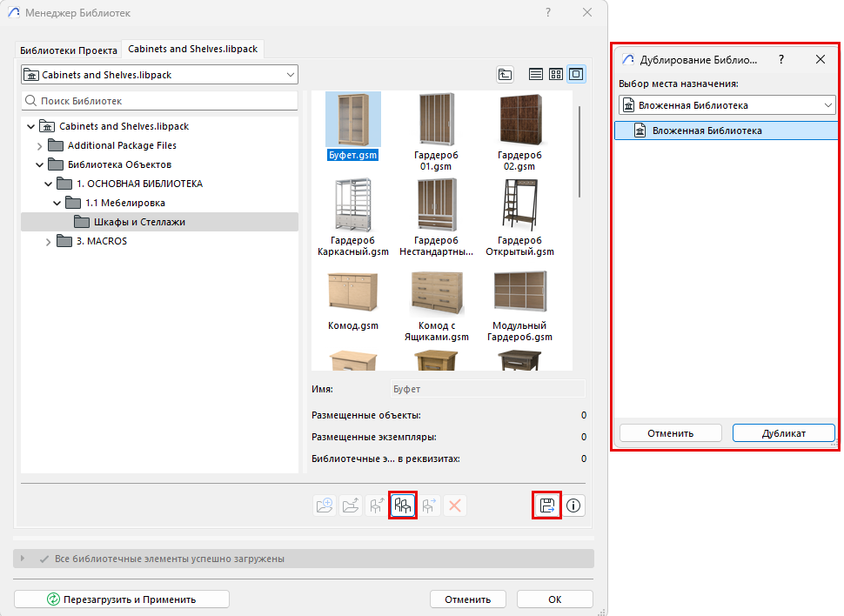Select Гардероб Каркасный.gsm thumbnail
The height and width of the screenshot is (616, 844).
[x=353, y=217]
